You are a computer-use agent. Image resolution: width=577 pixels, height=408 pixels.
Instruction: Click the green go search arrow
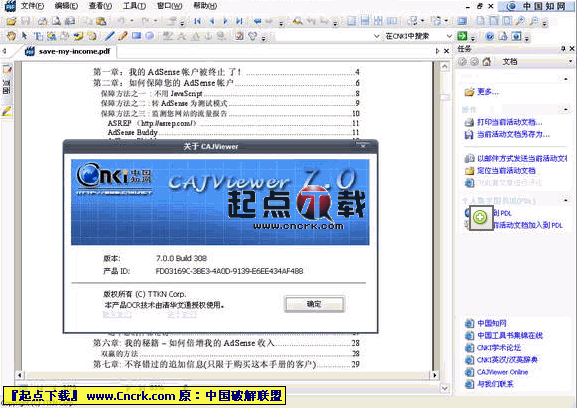[462, 36]
